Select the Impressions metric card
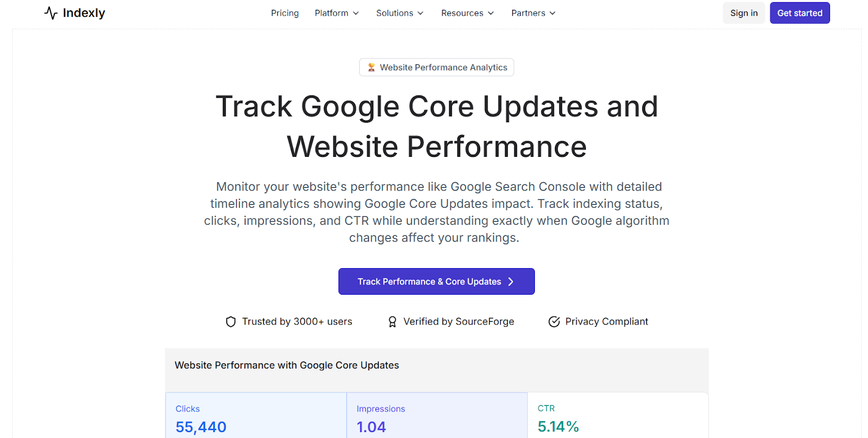Image resolution: width=868 pixels, height=438 pixels. (x=437, y=417)
